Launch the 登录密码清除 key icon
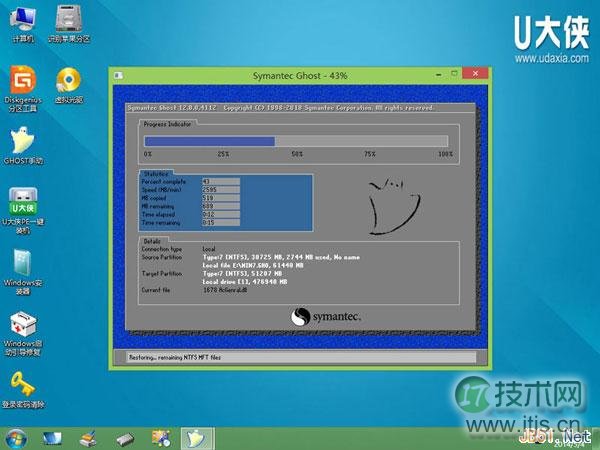Image resolution: width=600 pixels, height=450 pixels. click(x=23, y=390)
